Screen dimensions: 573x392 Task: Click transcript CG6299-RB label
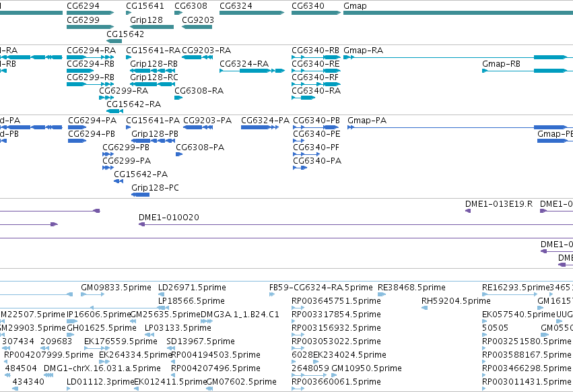click(90, 77)
